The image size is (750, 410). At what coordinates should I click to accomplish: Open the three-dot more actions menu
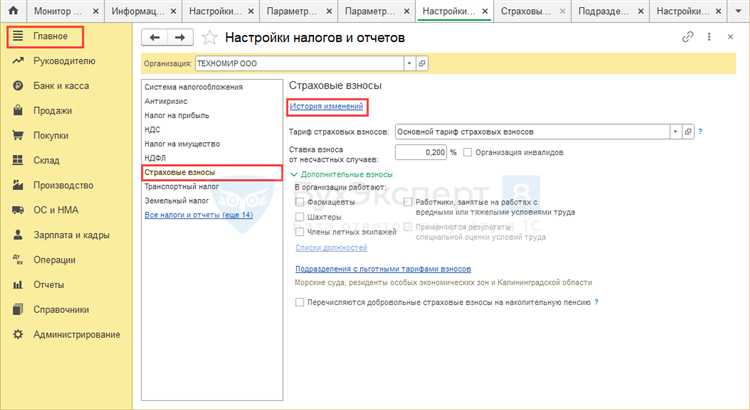(x=709, y=37)
